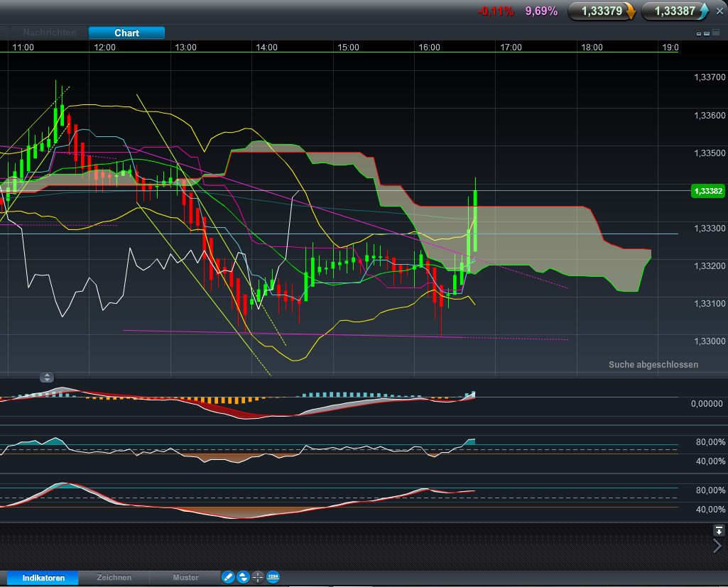The height and width of the screenshot is (587, 728).
Task: Click the scroll-to-bottom arrow icon
Action: click(719, 530)
